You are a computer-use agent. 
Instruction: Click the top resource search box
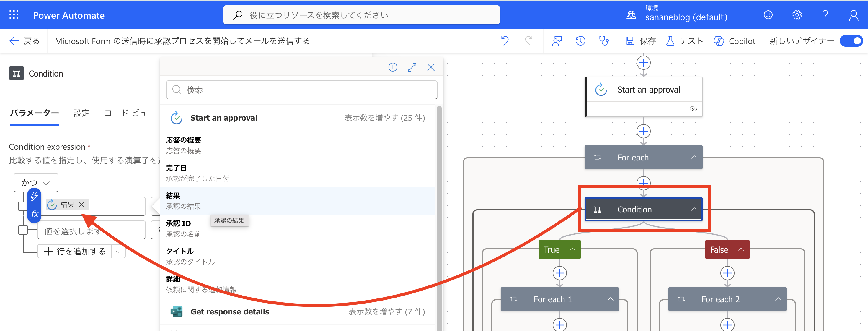(x=361, y=15)
